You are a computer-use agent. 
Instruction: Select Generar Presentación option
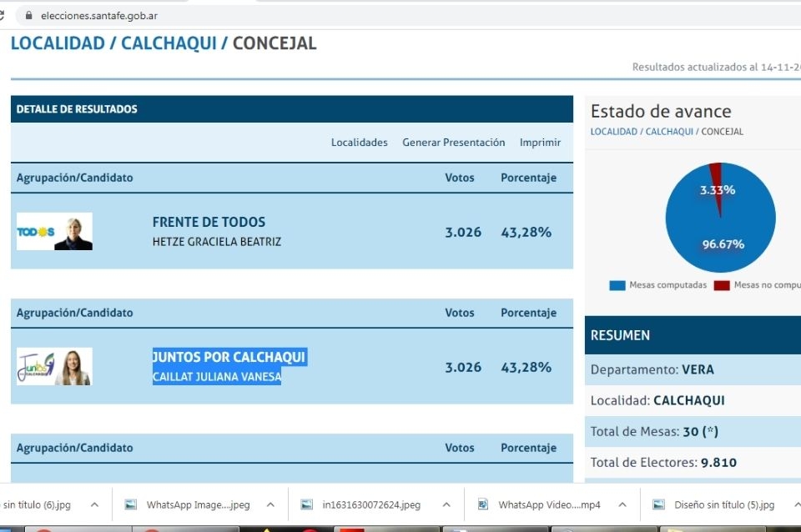point(453,143)
